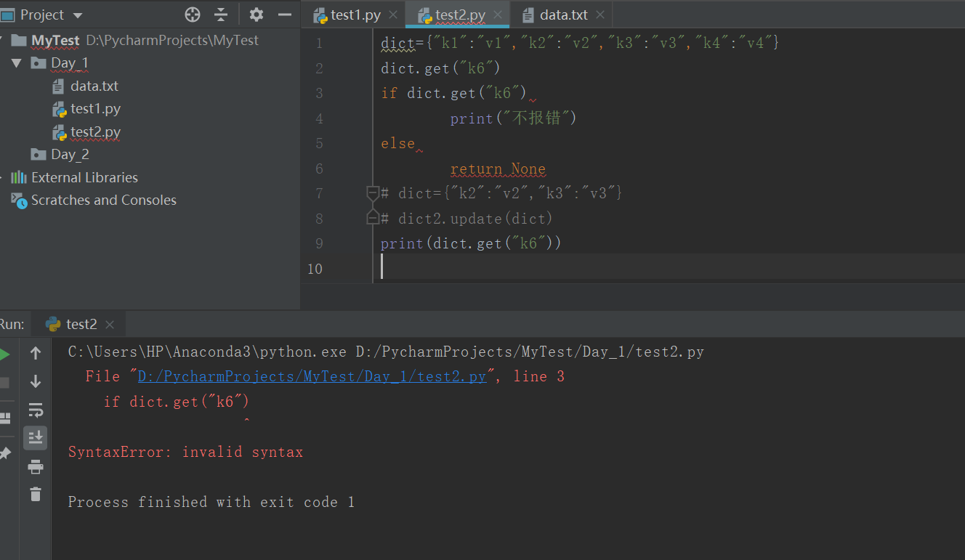Click 'return None' on line 6
The height and width of the screenshot is (560, 965).
pyautogui.click(x=498, y=169)
